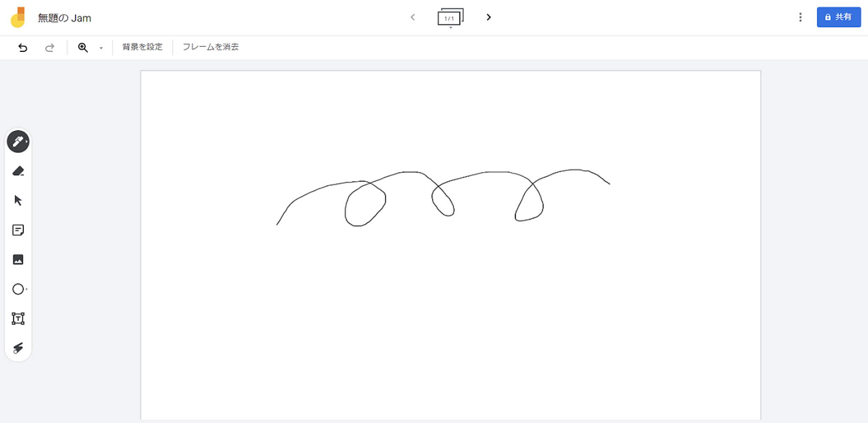Open the Zoom magnifier tool

[82, 48]
